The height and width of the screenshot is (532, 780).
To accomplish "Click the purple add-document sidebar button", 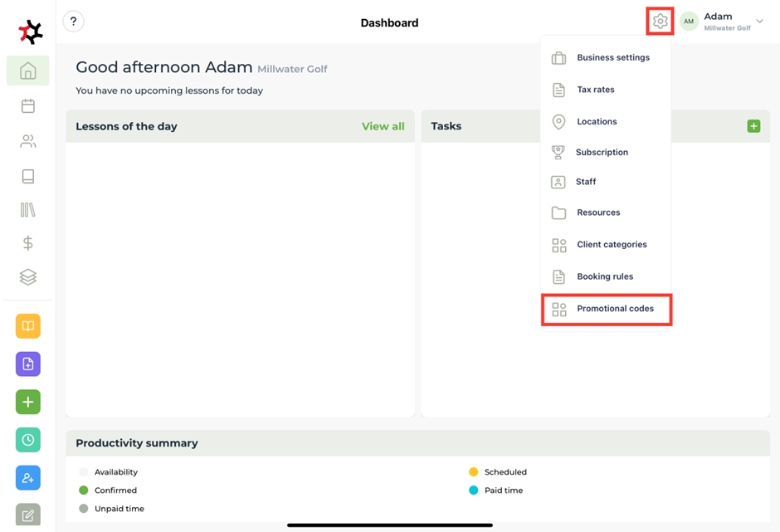I will point(28,364).
